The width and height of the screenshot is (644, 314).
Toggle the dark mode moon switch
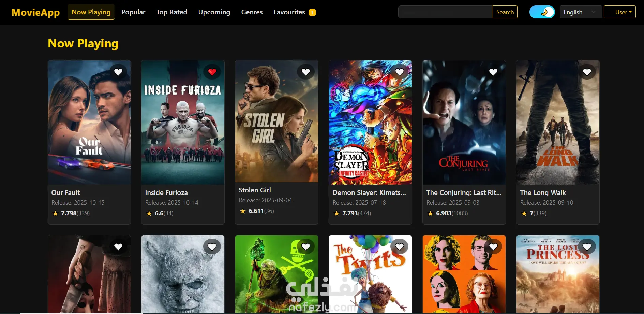[x=542, y=12]
